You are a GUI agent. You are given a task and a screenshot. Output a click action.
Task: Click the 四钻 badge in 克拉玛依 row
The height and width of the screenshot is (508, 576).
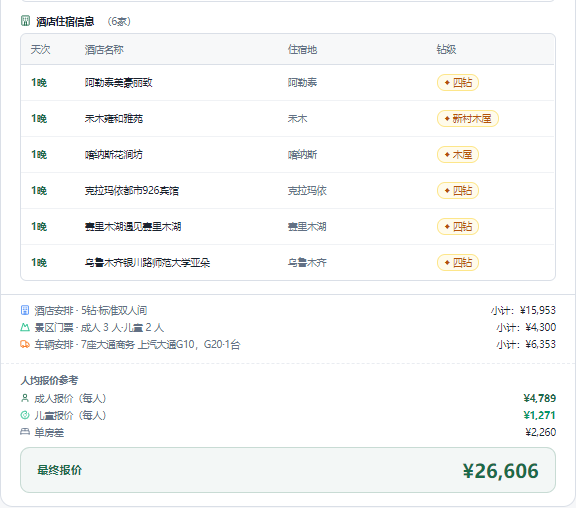[x=458, y=190]
